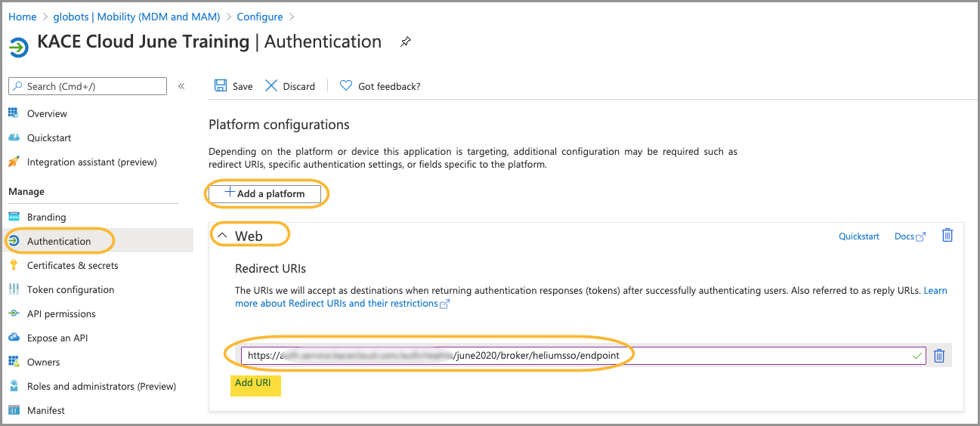Click the Save disk icon
Screen dimensions: 980x426
click(221, 86)
